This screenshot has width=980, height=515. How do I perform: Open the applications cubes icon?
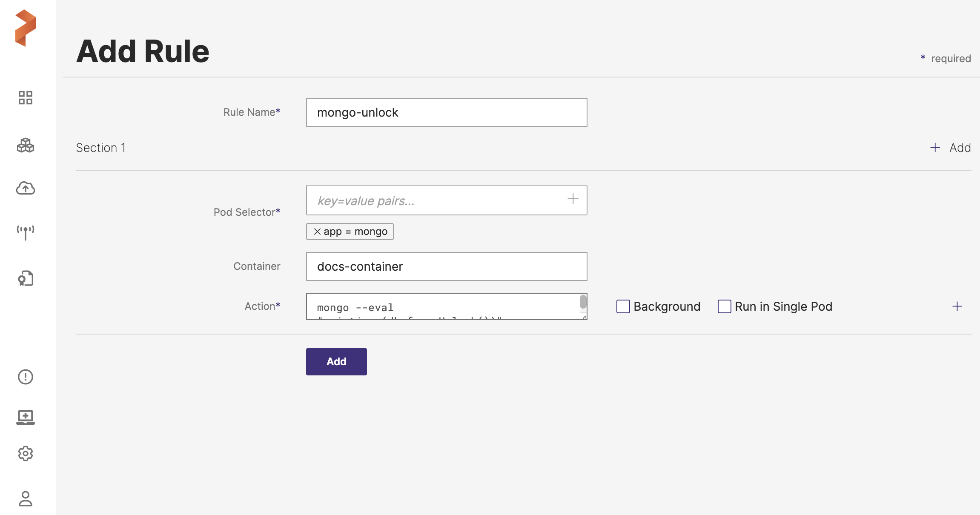[26, 145]
